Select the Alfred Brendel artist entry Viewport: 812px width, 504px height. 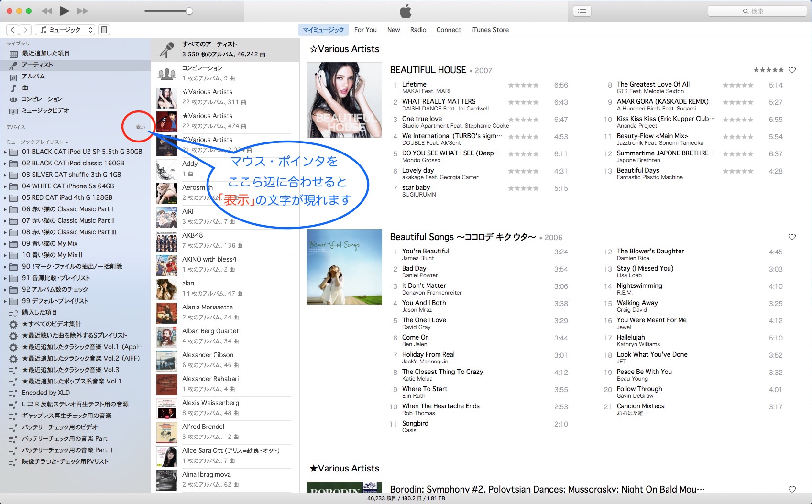pos(225,432)
